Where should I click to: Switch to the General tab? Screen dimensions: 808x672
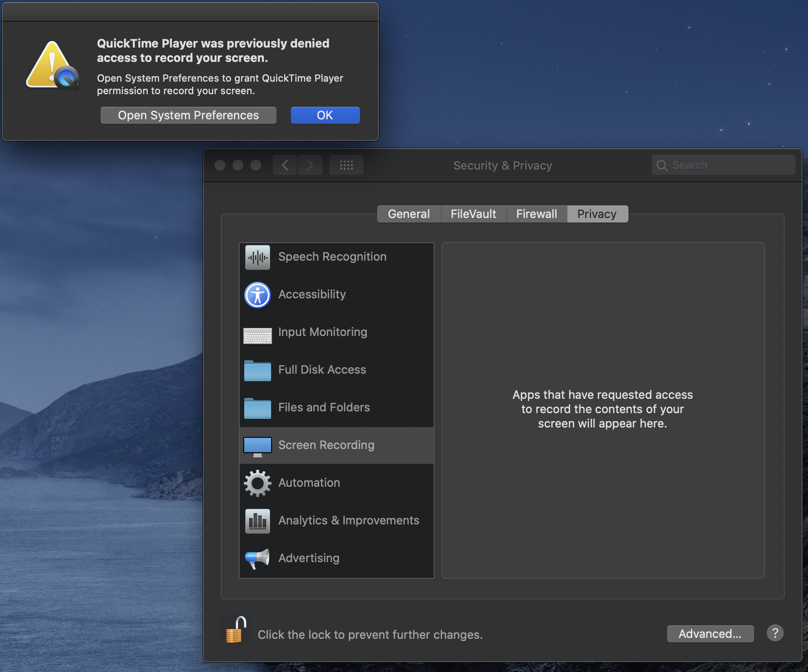pyautogui.click(x=409, y=214)
